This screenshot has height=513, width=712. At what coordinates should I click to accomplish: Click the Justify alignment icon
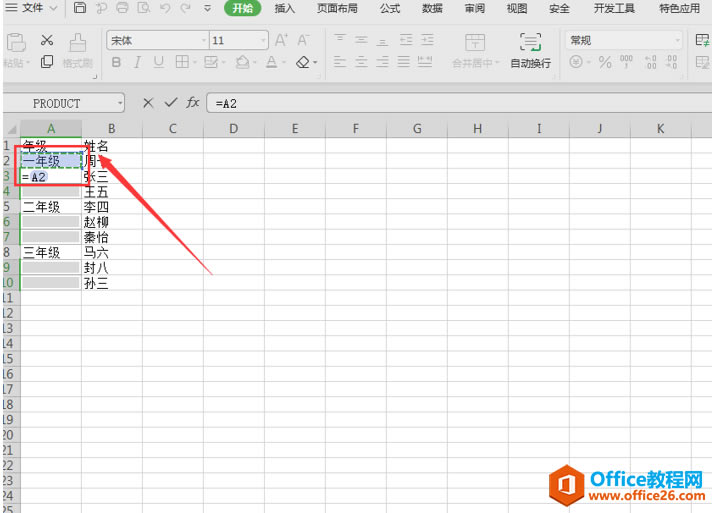click(x=404, y=62)
